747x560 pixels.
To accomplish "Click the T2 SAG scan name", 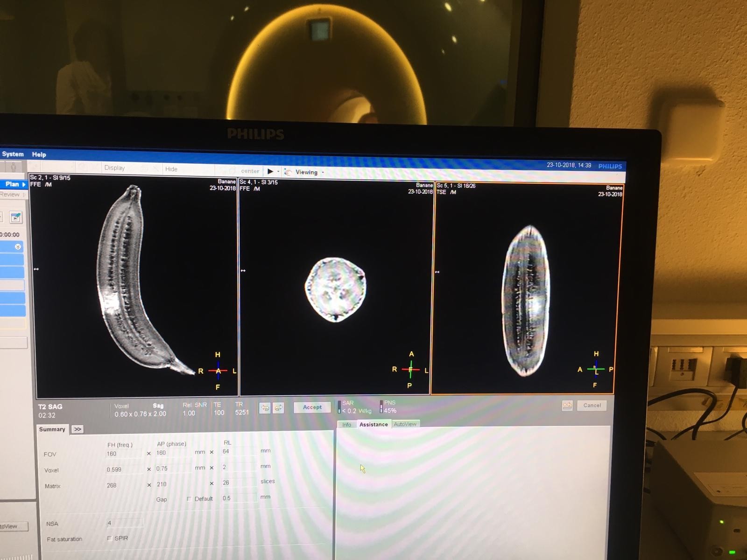I will click(50, 407).
